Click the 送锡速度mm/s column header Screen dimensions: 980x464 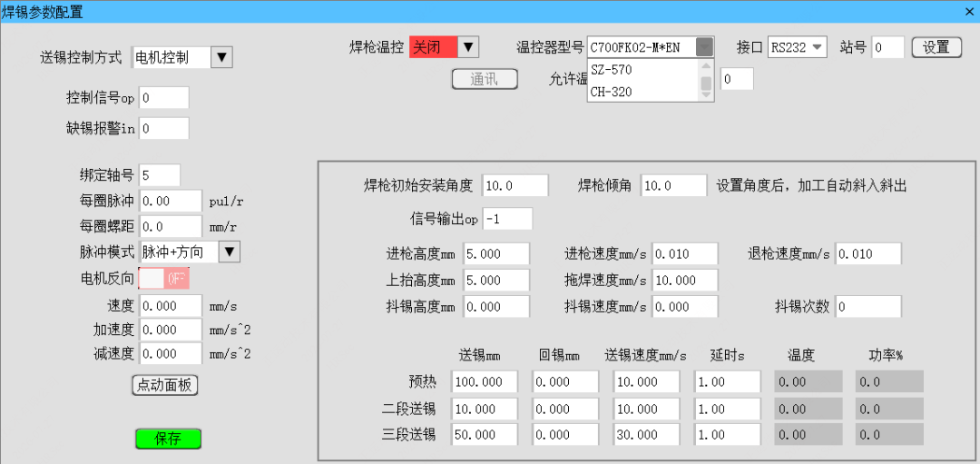tap(646, 355)
